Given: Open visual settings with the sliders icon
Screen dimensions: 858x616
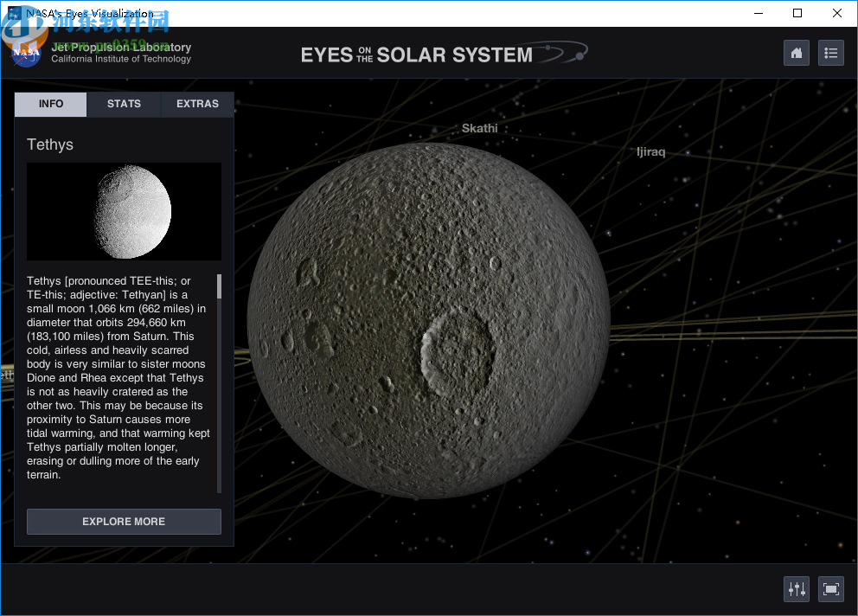Looking at the screenshot, I should click(796, 588).
